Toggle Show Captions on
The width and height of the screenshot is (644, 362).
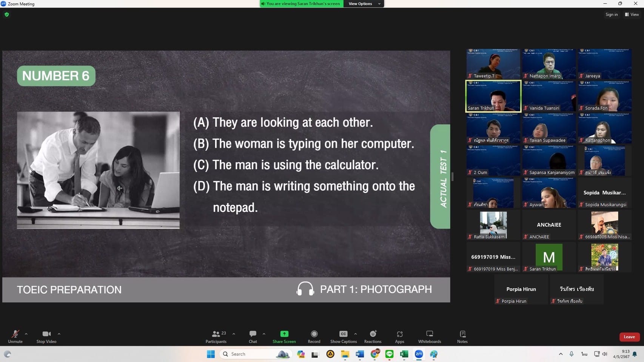(x=343, y=336)
